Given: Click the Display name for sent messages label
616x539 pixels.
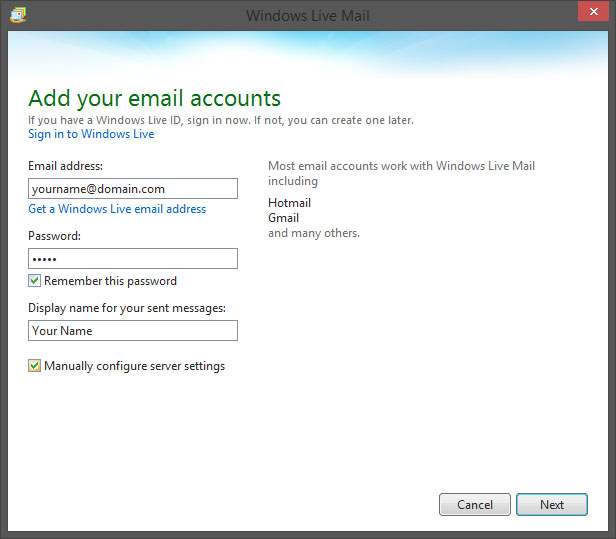Looking at the screenshot, I should pyautogui.click(x=127, y=308).
